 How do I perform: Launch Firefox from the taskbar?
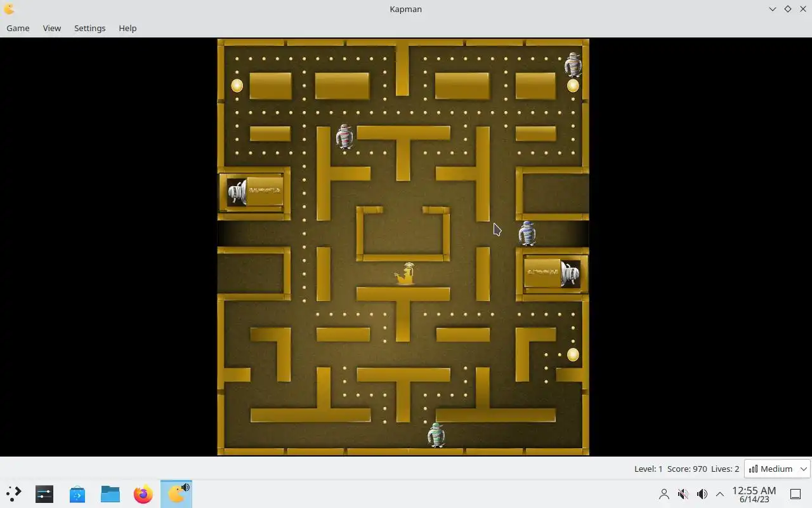click(143, 494)
